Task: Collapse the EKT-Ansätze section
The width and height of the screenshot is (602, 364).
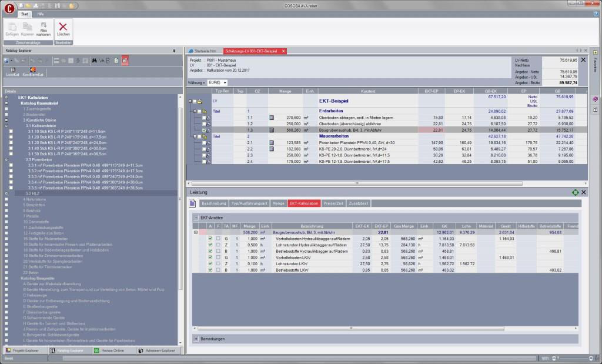Action: click(x=196, y=218)
